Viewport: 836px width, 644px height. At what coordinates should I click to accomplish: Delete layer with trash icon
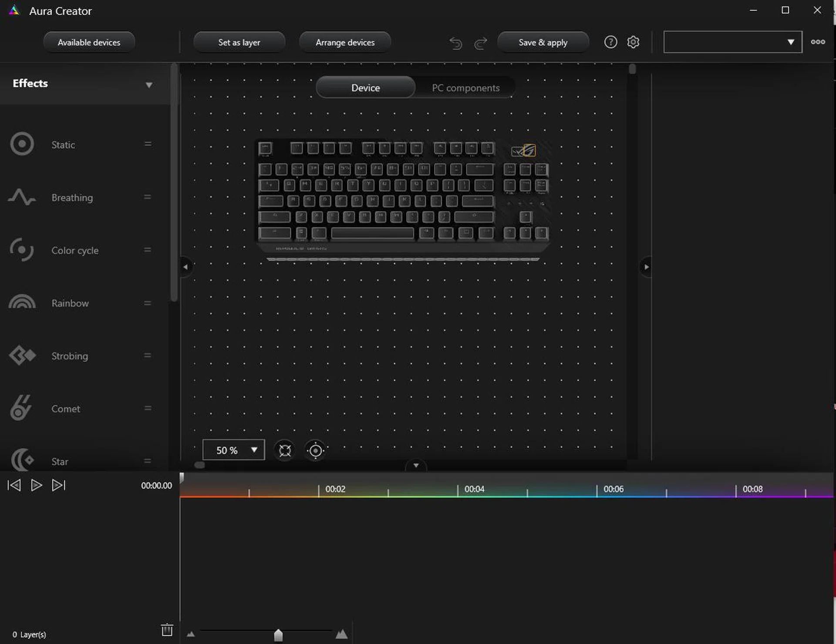(167, 630)
